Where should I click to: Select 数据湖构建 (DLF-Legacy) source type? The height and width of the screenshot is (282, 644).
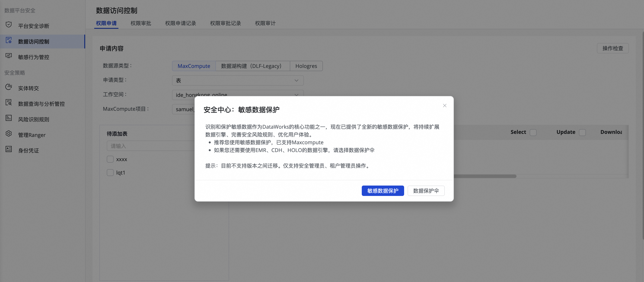point(252,66)
